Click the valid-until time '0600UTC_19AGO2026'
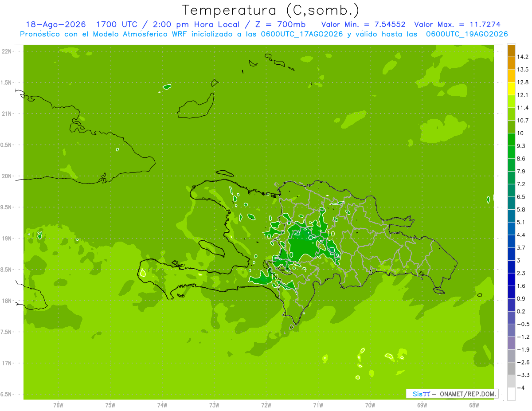Screen dimensions: 532x411 (x=466, y=34)
